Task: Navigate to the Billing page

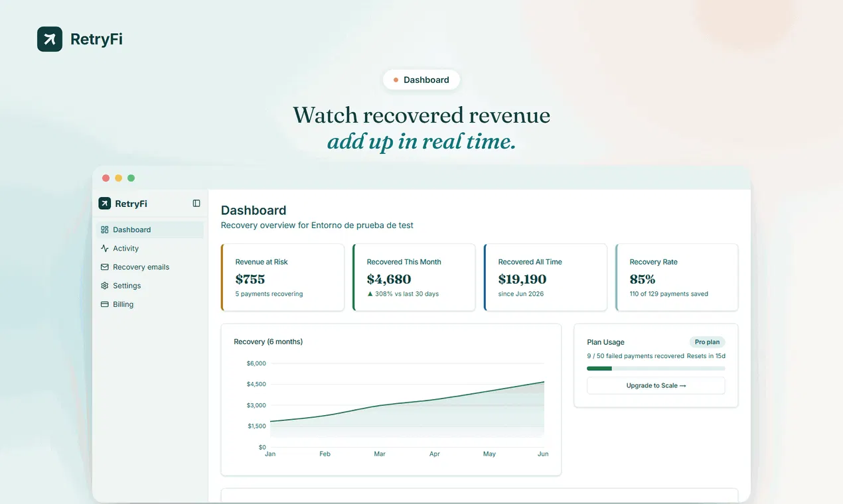Action: click(x=151, y=304)
